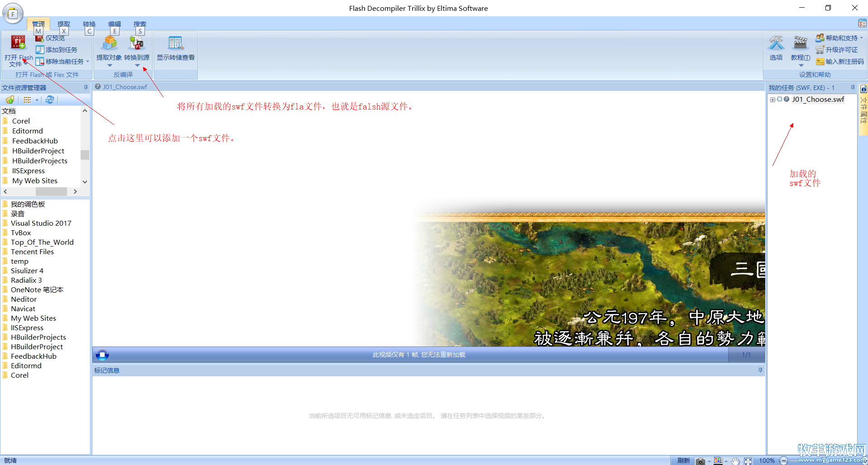Switch to the 管理 ribbon tab
The height and width of the screenshot is (465, 868).
(x=38, y=24)
